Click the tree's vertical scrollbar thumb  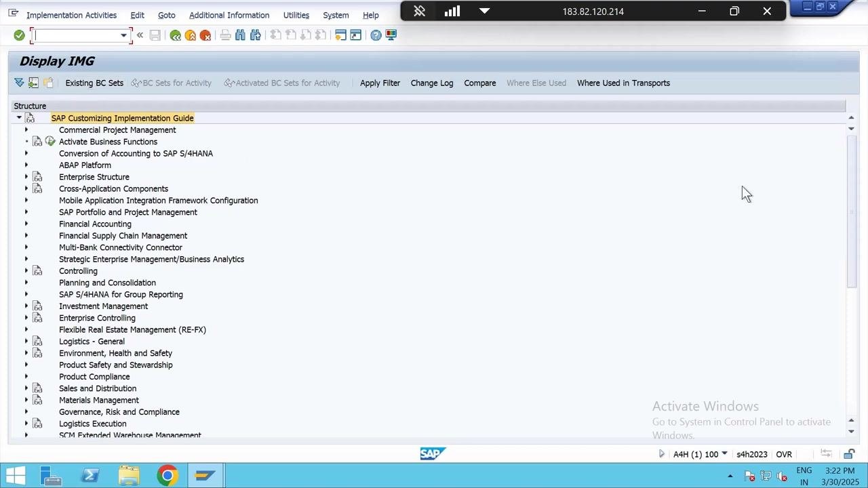[x=851, y=211]
